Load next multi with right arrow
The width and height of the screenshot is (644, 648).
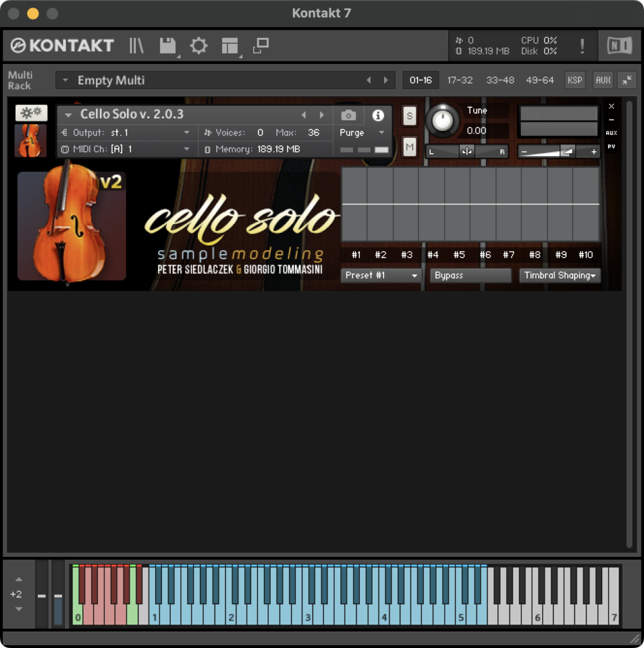tap(386, 80)
